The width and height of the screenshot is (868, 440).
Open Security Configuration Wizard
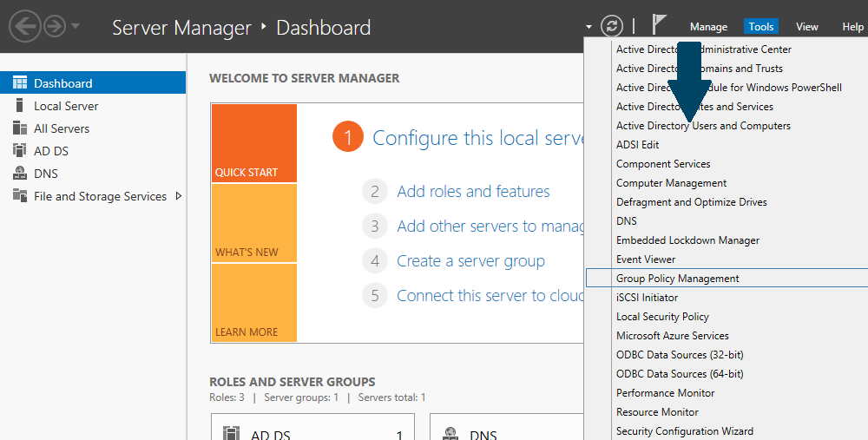685,431
